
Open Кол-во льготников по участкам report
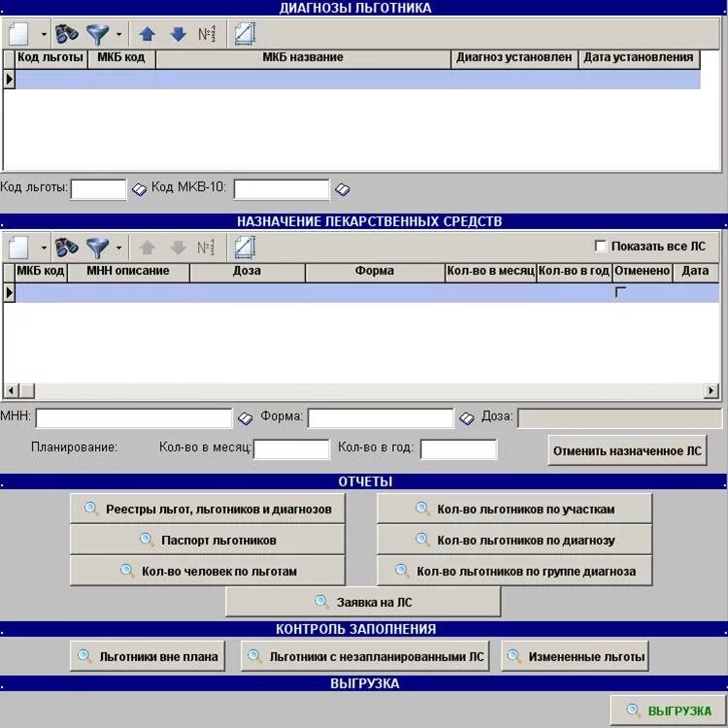tap(514, 509)
